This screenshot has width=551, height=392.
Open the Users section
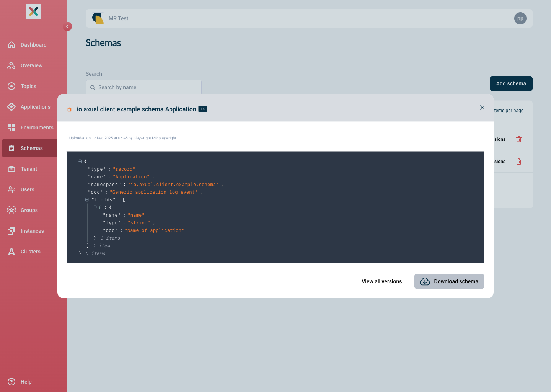click(27, 189)
